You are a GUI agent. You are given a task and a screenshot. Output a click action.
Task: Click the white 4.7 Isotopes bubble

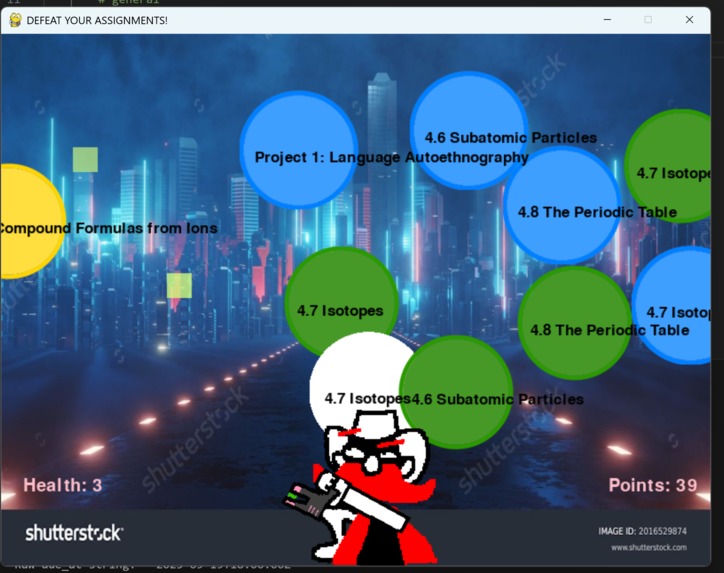(x=360, y=383)
